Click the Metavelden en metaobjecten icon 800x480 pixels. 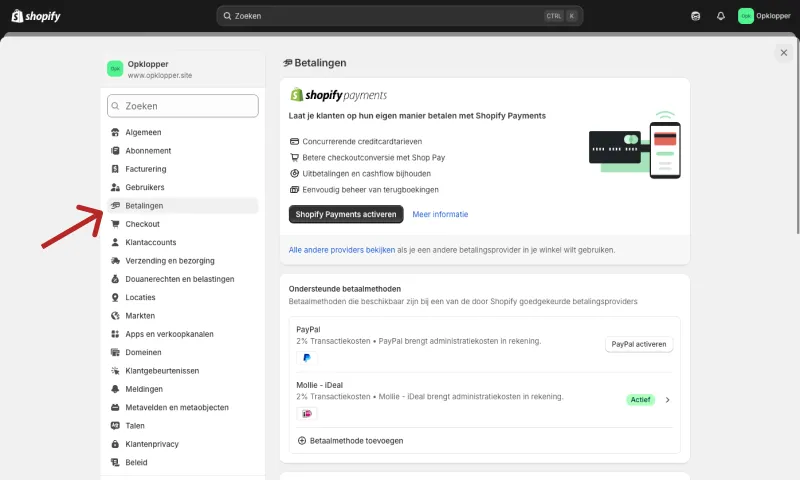point(115,408)
